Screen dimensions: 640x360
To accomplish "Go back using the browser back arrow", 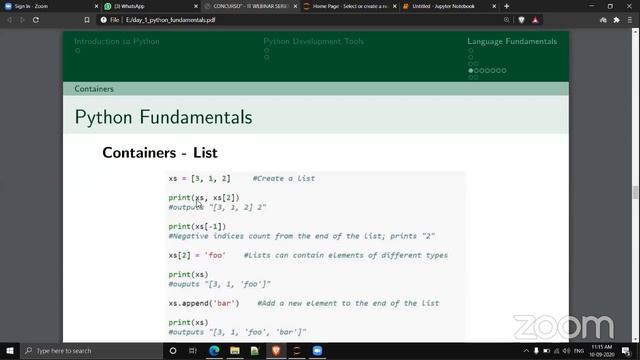I will (x=9, y=20).
